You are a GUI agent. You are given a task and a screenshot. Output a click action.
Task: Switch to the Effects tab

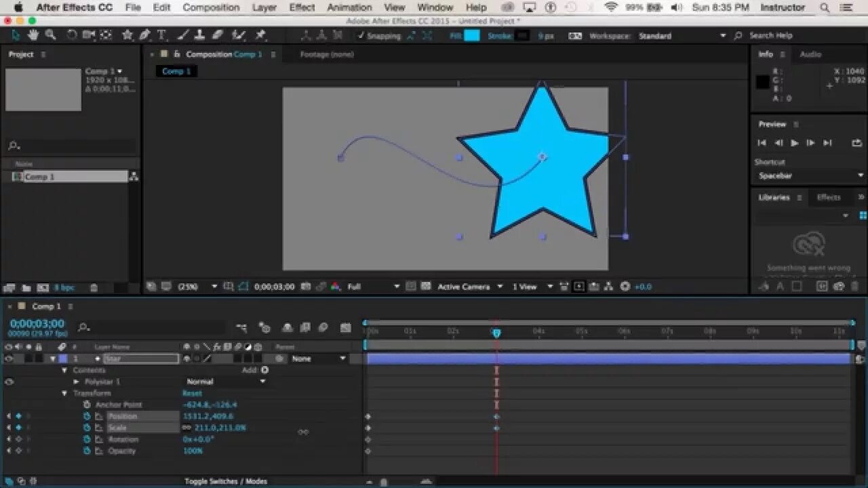(x=828, y=197)
